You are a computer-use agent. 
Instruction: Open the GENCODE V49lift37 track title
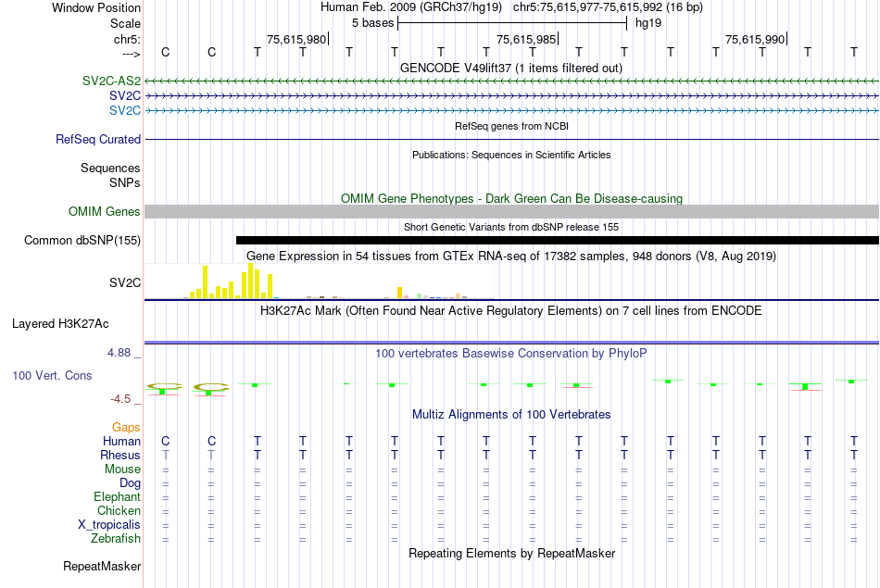tap(511, 68)
